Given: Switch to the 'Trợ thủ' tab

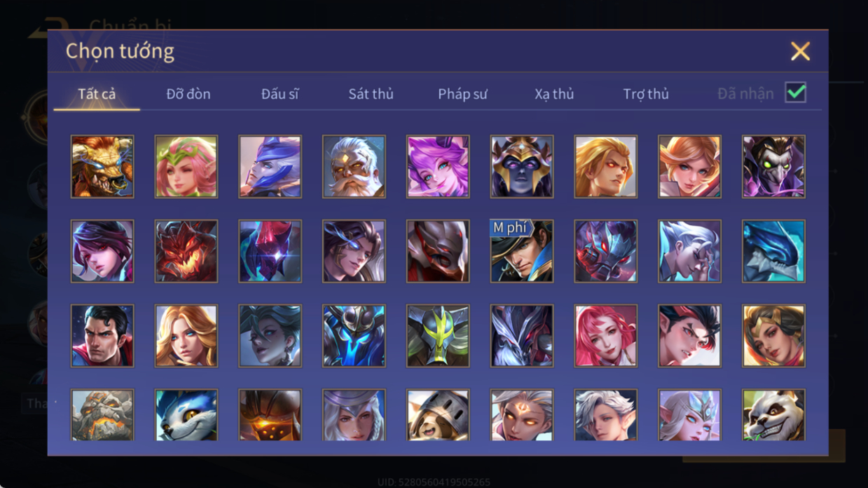Looking at the screenshot, I should (646, 94).
